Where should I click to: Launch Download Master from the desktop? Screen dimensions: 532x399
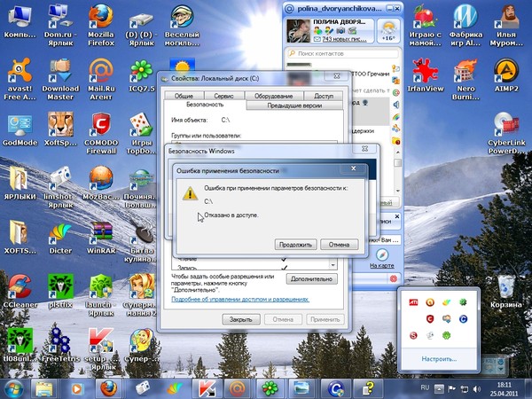tap(60, 80)
